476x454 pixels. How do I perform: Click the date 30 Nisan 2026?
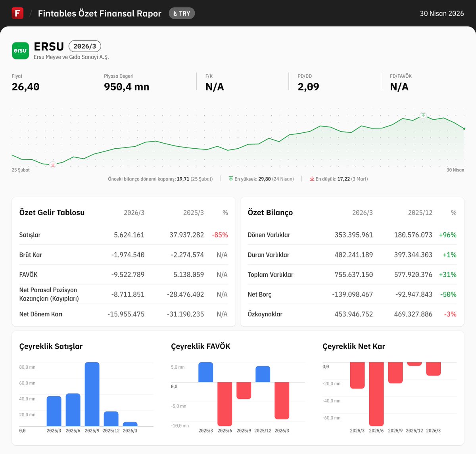point(442,13)
